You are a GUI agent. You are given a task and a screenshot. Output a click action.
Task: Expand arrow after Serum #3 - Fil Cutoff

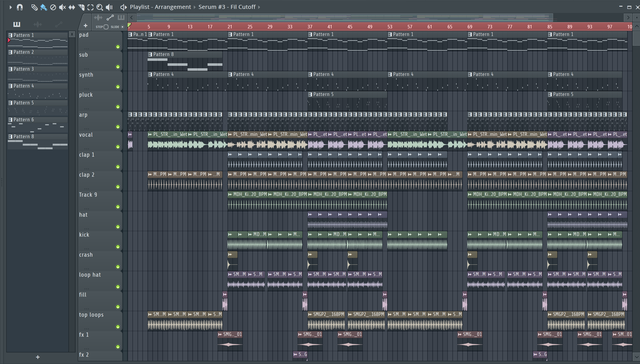coord(259,7)
